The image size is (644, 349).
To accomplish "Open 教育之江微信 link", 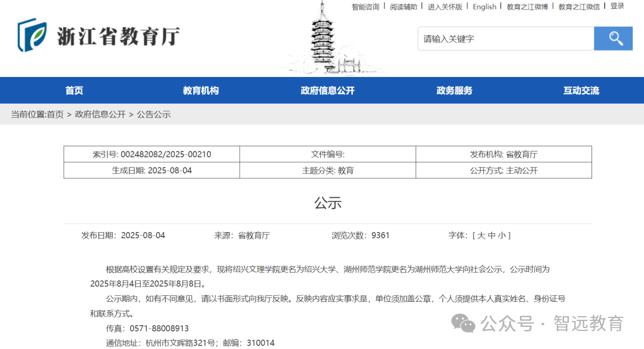I will coord(578,7).
